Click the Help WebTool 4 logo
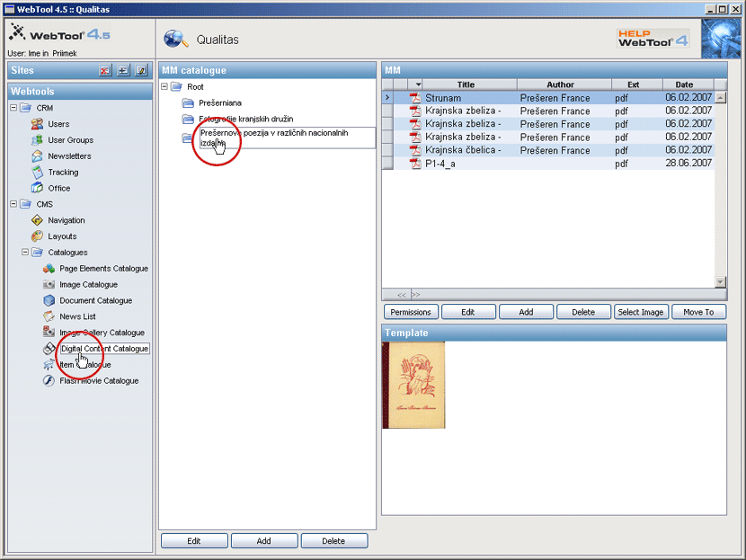 pyautogui.click(x=652, y=39)
